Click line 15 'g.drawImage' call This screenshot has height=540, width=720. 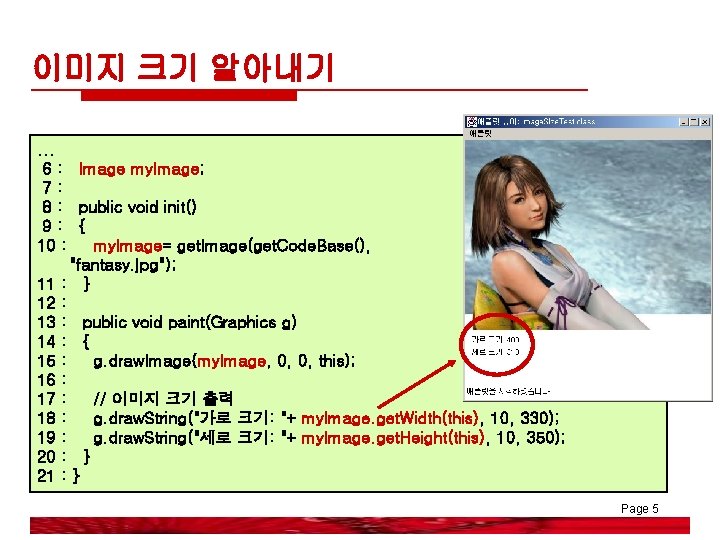pyautogui.click(x=224, y=361)
